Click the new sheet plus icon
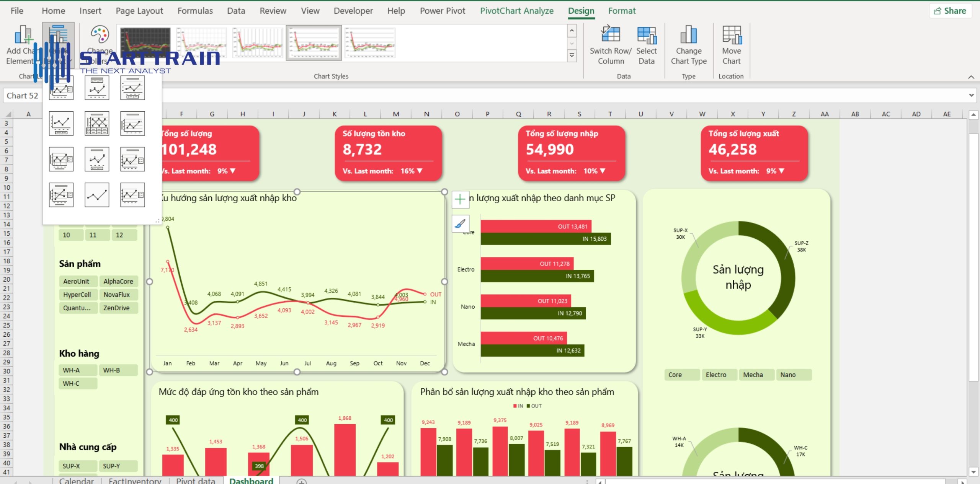This screenshot has width=980, height=484. [x=302, y=481]
